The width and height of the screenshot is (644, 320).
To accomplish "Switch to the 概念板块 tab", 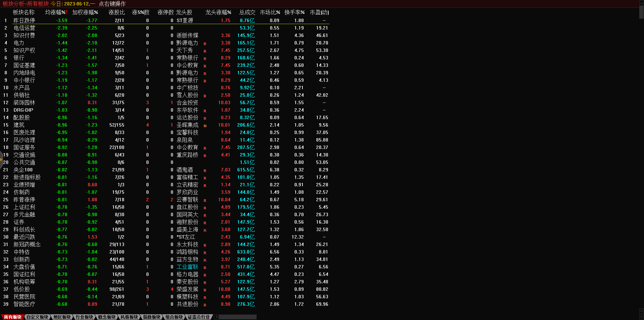I will [x=106, y=317].
